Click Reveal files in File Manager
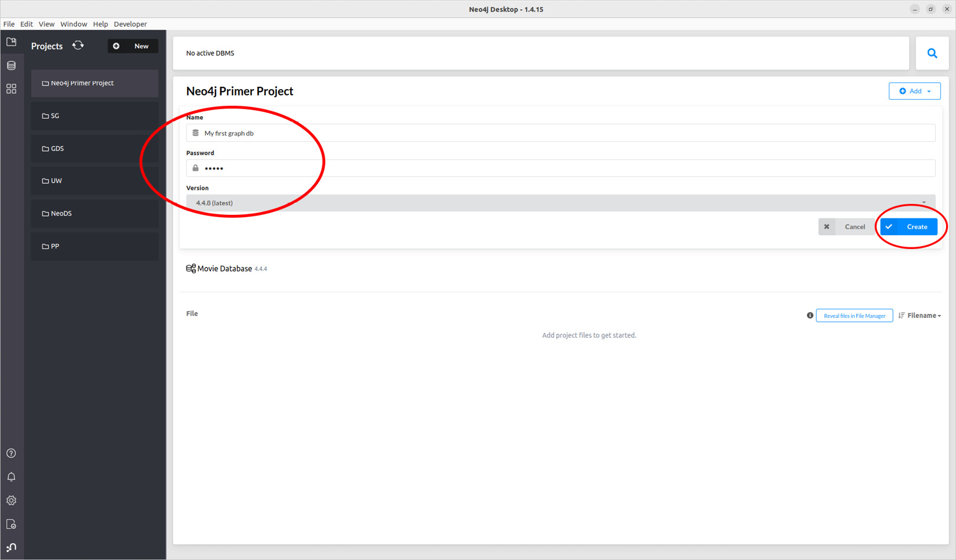The width and height of the screenshot is (956, 560). (x=854, y=316)
